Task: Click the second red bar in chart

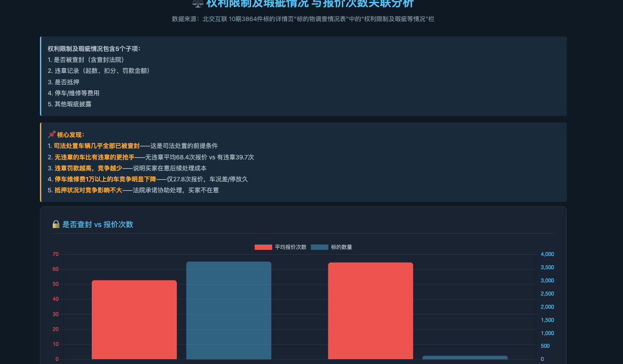Action: click(371, 311)
